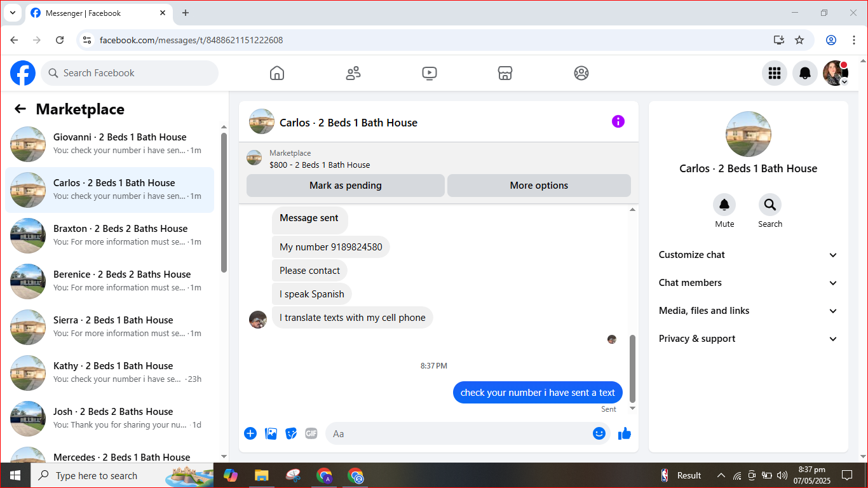This screenshot has width=868, height=488.
Task: Open the Notifications bell in header
Action: tap(804, 73)
